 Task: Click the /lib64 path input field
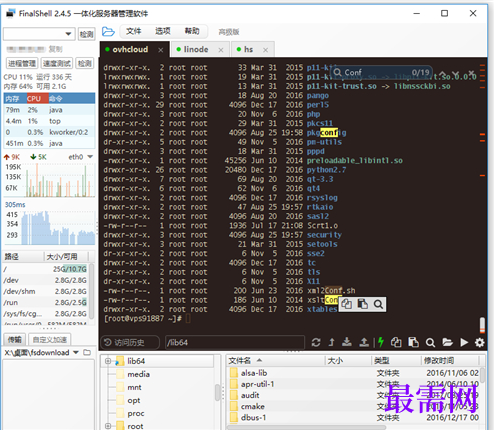[235, 342]
